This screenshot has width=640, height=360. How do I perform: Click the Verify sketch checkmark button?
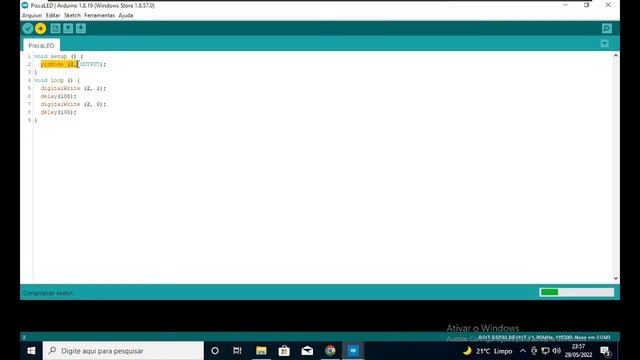(28, 28)
